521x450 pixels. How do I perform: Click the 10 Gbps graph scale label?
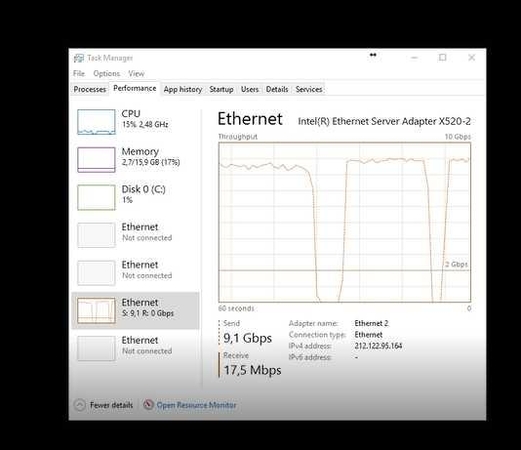[x=458, y=137]
